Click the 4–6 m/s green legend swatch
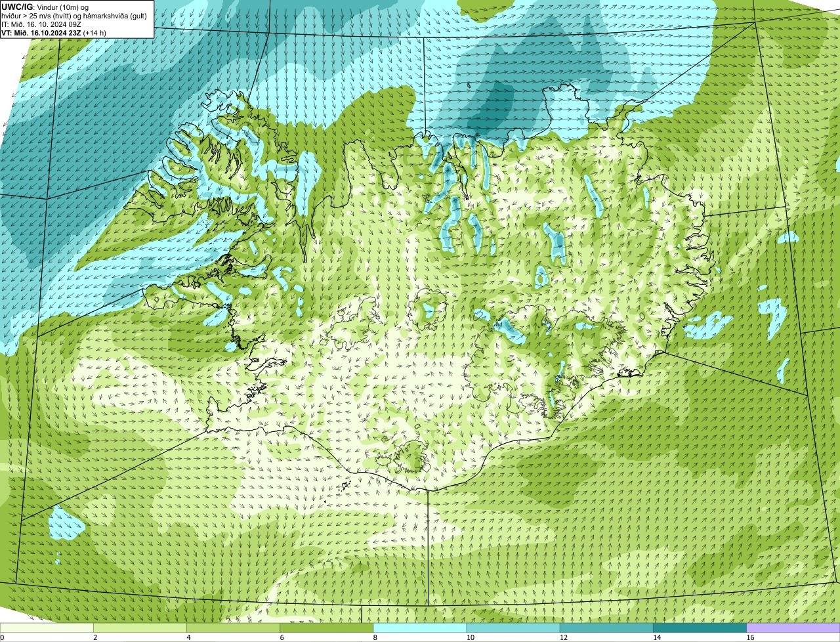This screenshot has width=840, height=642. pos(233,628)
